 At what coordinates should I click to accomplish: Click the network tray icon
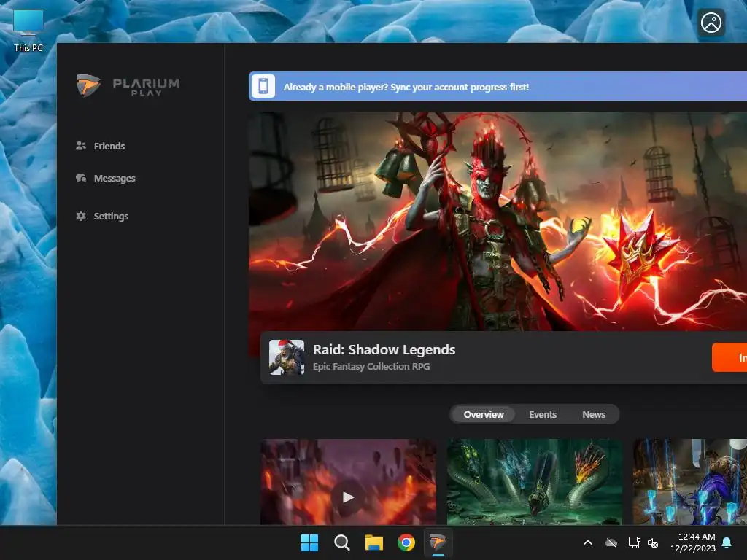(634, 542)
